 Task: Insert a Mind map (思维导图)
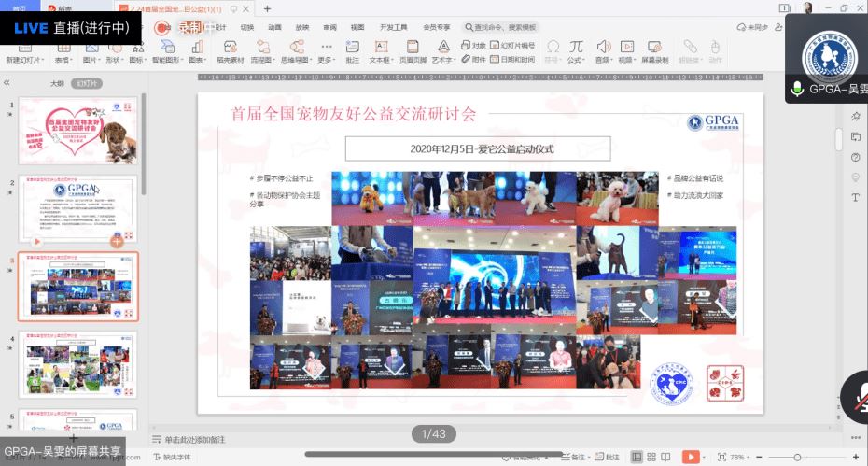tap(297, 52)
